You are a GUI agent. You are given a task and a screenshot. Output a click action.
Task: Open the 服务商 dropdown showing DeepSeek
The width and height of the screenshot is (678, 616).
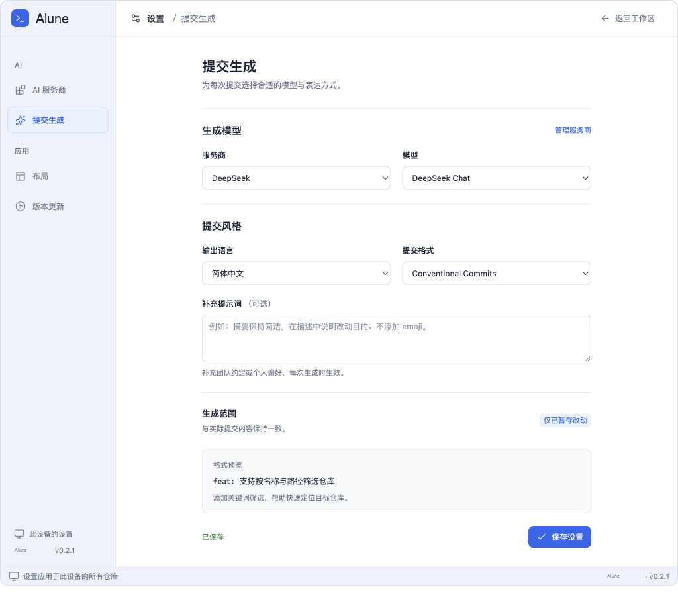tap(296, 178)
